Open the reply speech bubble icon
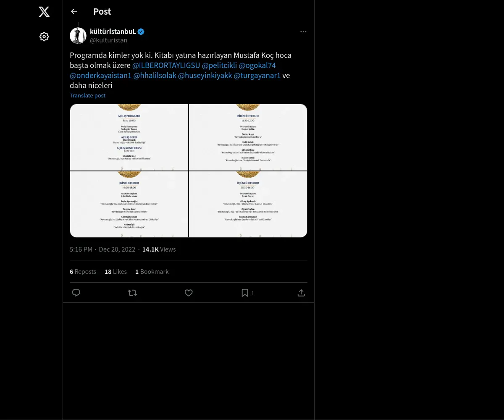This screenshot has width=504, height=420. 76,293
